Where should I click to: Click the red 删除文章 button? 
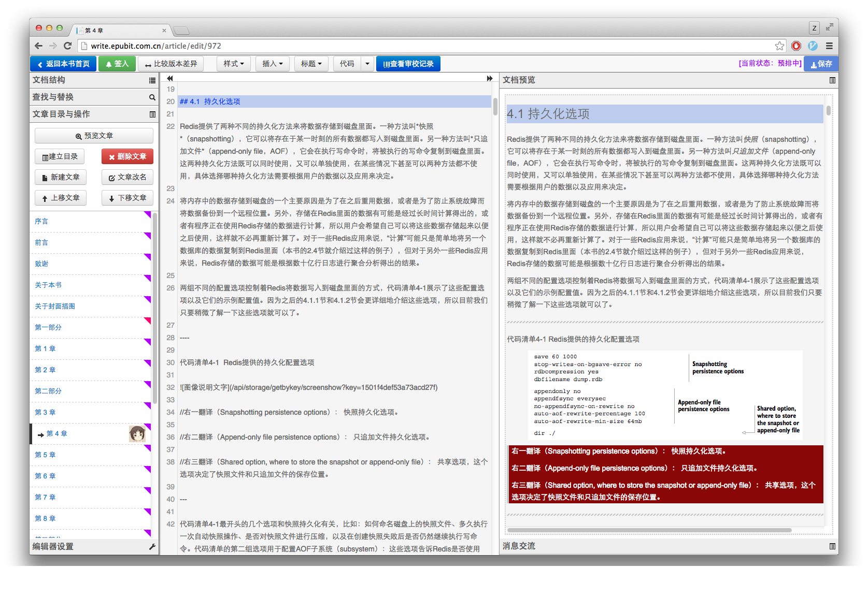pyautogui.click(x=127, y=156)
